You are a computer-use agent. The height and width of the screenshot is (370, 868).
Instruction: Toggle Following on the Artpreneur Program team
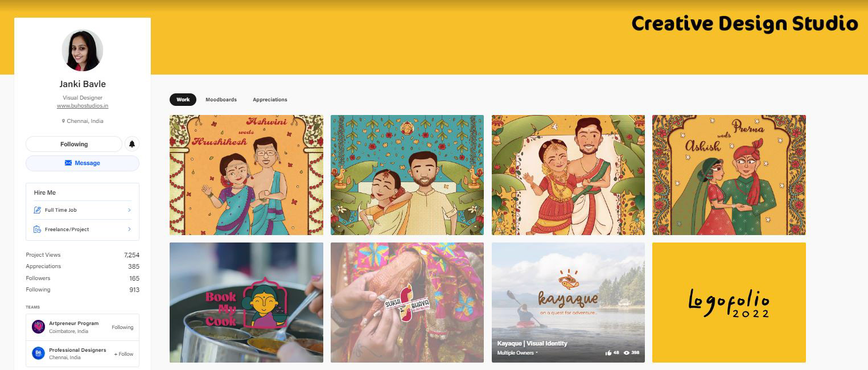click(x=122, y=327)
